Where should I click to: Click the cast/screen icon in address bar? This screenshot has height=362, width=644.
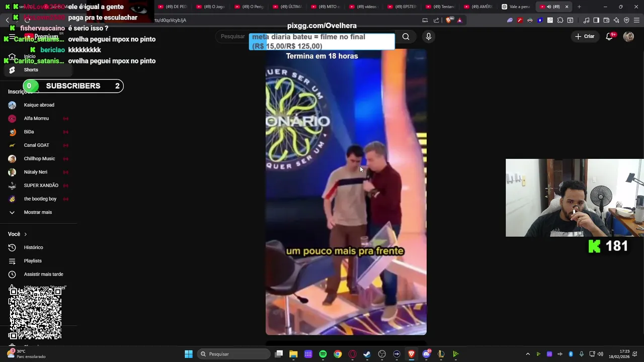point(425,20)
